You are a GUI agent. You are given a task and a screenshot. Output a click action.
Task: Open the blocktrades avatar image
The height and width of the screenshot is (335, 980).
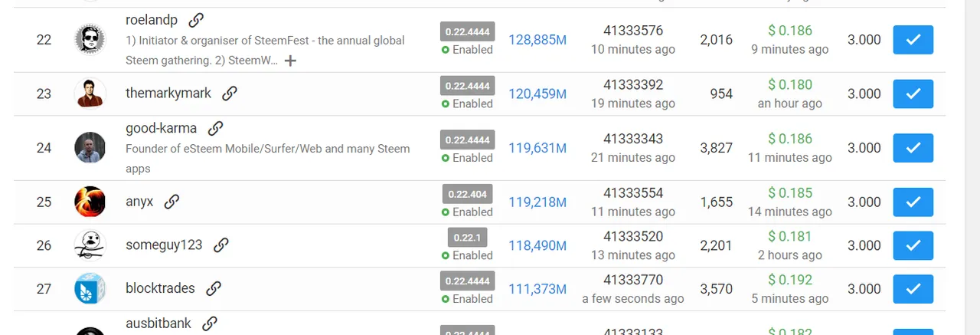click(90, 289)
